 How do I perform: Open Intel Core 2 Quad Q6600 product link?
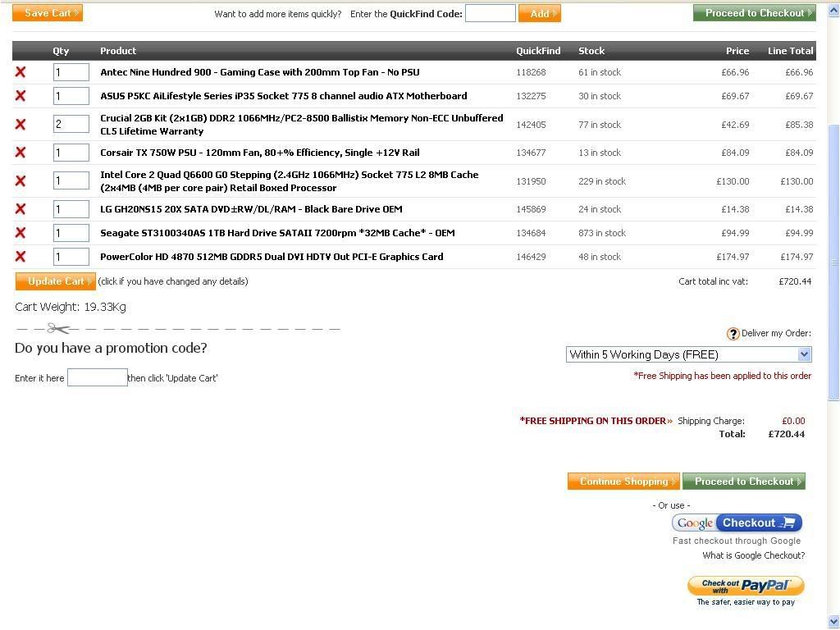[290, 181]
